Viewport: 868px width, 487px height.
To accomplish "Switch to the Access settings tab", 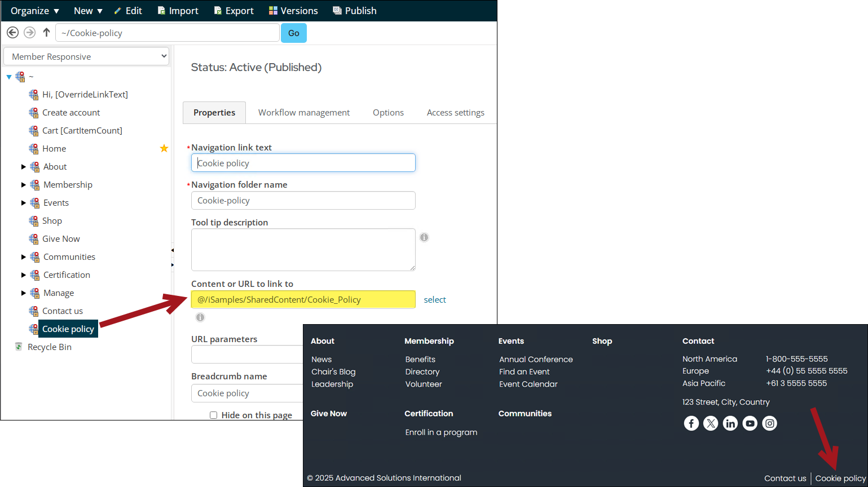I will pos(456,113).
